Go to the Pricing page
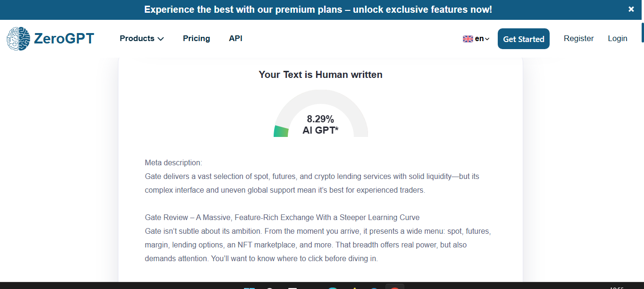Viewport: 644px width, 289px height. tap(196, 39)
